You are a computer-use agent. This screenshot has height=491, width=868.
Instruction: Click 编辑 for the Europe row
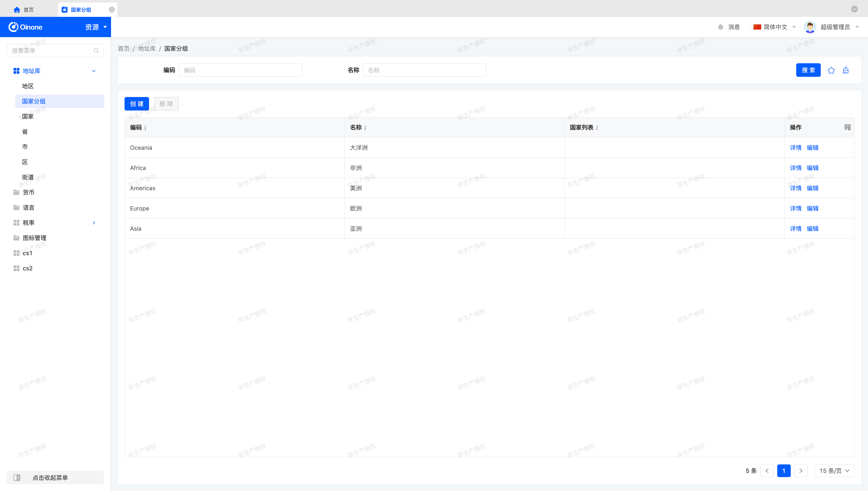[812, 208]
